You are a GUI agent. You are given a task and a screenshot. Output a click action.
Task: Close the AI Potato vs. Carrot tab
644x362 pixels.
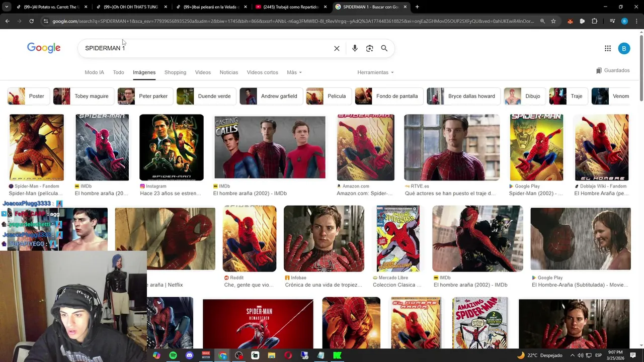[86, 7]
